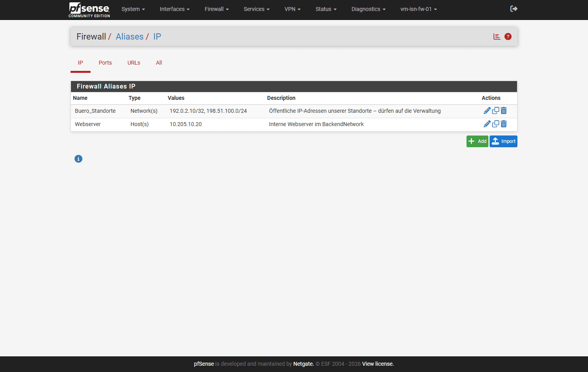This screenshot has height=372, width=588.
Task: Click the pfSense footer link
Action: (x=204, y=364)
